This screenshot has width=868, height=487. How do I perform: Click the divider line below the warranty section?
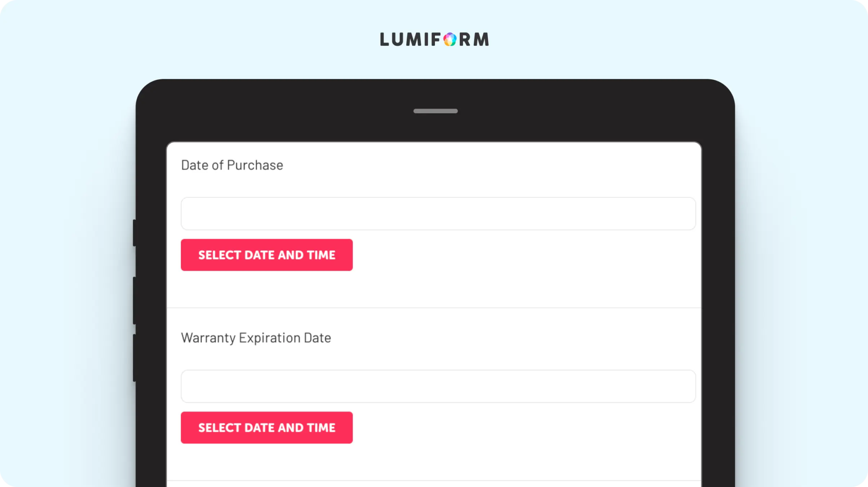(434, 480)
